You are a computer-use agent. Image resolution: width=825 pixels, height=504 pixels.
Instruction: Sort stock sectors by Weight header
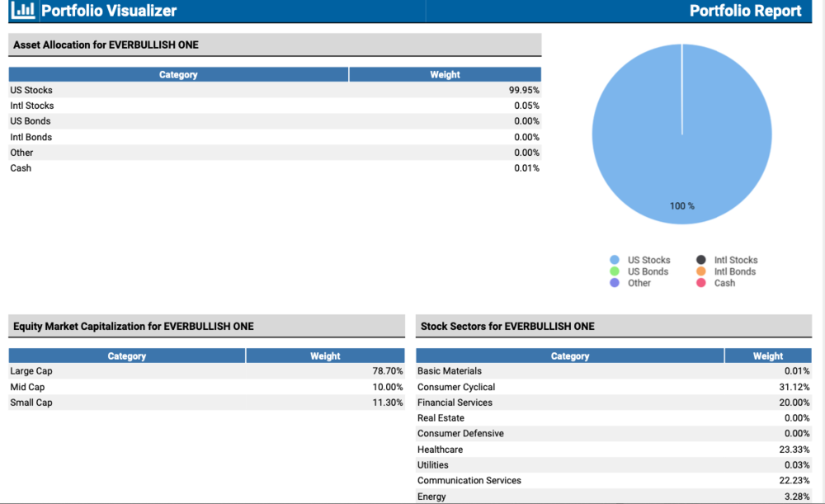click(x=767, y=356)
